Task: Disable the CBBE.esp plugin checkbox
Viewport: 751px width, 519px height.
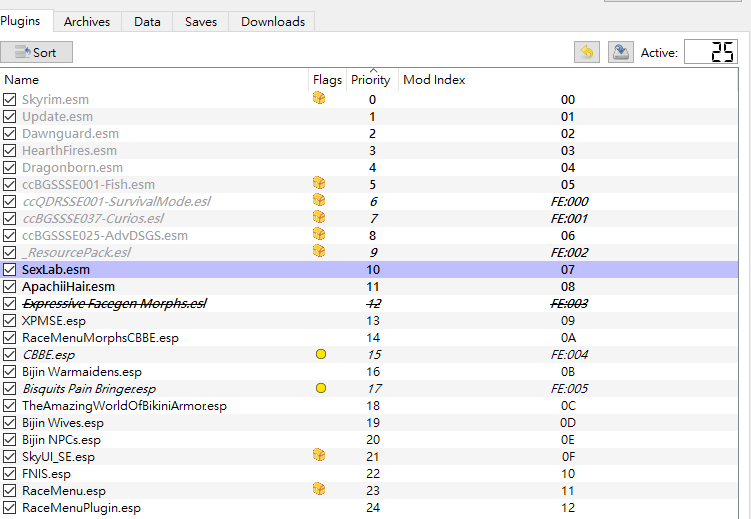Action: 10,355
